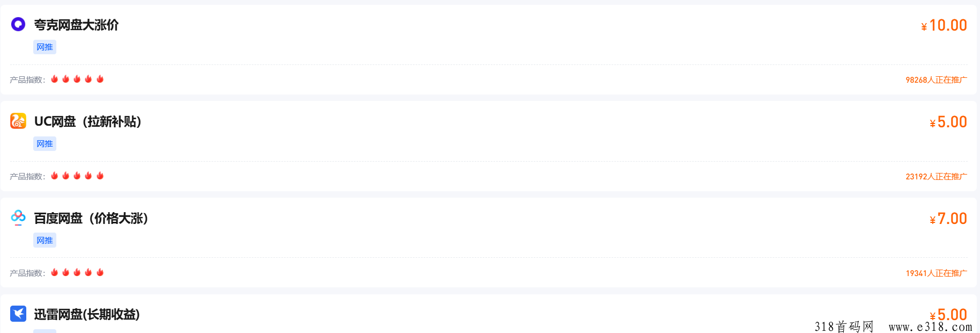Click the 98268人正在推广 promoter count
Screen dimensions: 980x333
click(937, 79)
